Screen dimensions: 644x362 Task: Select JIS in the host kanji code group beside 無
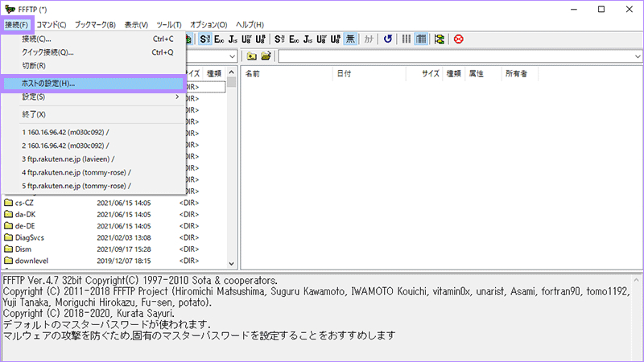[309, 39]
